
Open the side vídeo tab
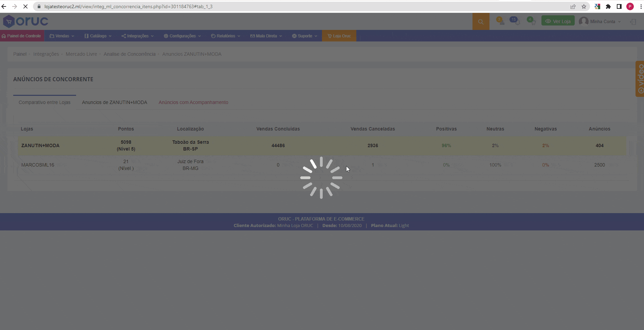tap(640, 79)
